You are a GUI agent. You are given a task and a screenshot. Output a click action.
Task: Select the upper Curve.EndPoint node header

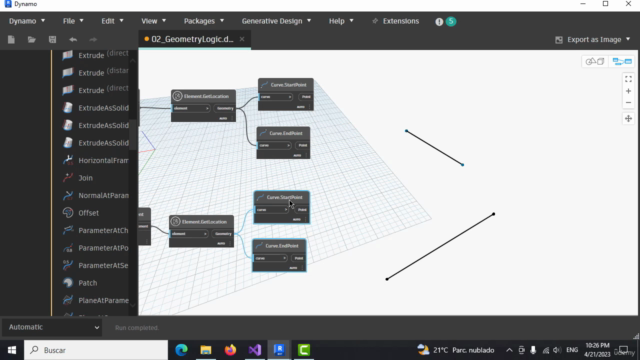pos(283,133)
